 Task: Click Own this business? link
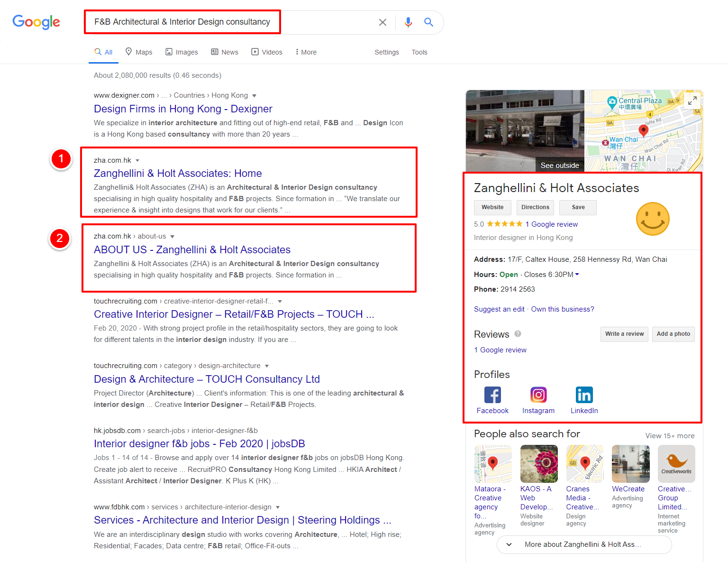coord(563,309)
